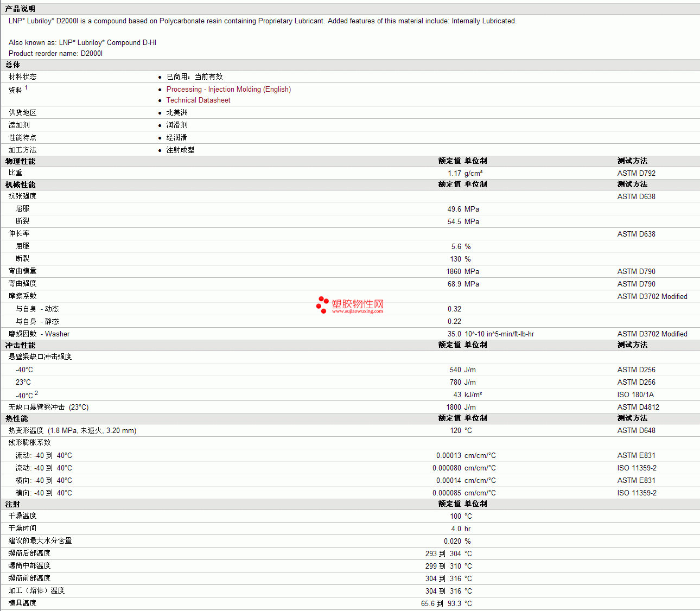
Task: Select the 54.5 tensile break value
Action: (x=454, y=222)
